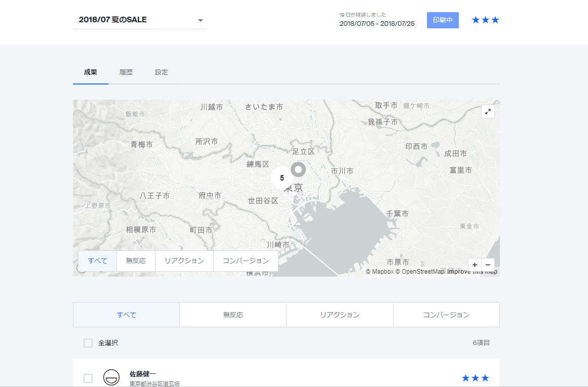The height and width of the screenshot is (387, 588).
Task: Zoom out on the map
Action: pyautogui.click(x=488, y=265)
